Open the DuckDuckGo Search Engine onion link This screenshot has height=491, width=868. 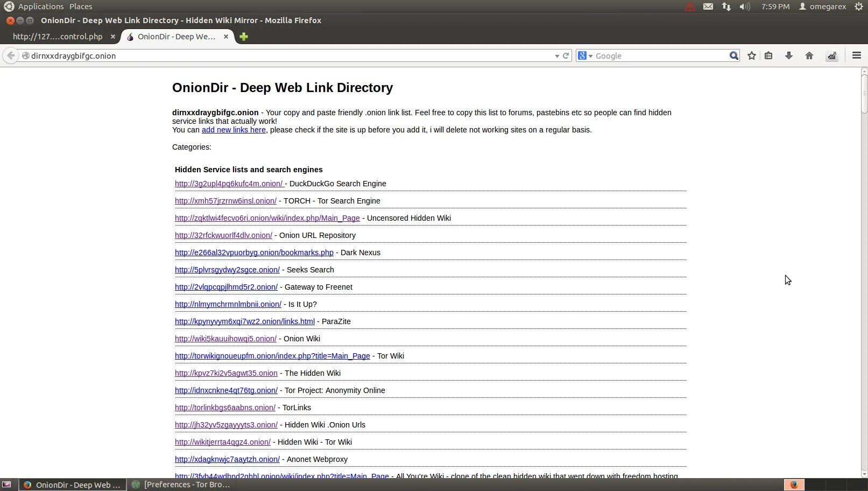[x=229, y=184]
